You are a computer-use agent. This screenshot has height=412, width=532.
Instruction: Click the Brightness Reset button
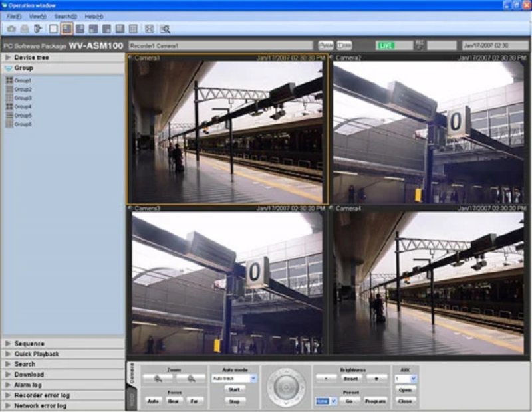[351, 378]
